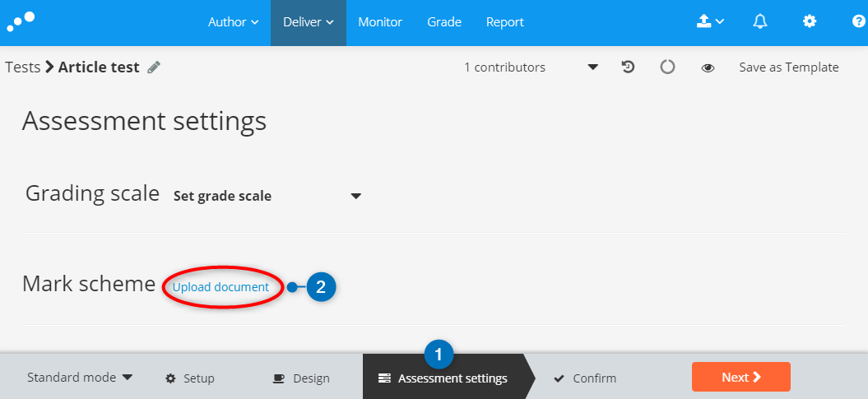Image resolution: width=868 pixels, height=399 pixels.
Task: Open notifications bell
Action: (760, 22)
